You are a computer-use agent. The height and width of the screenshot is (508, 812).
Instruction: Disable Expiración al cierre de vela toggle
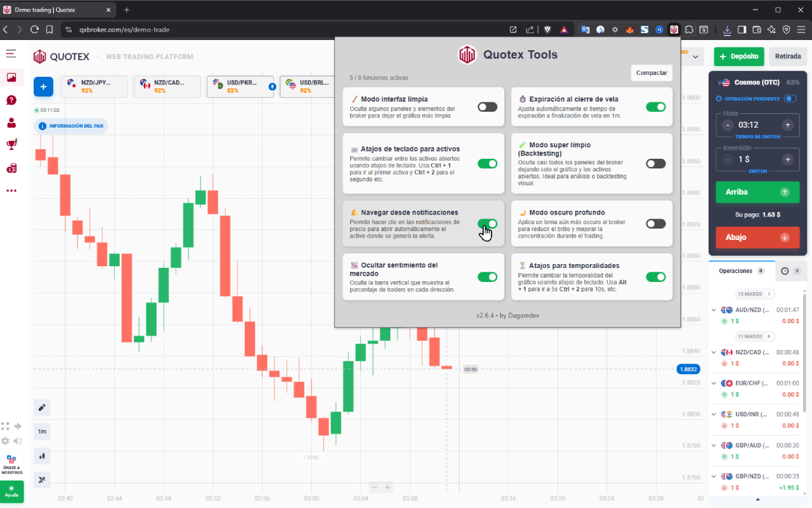click(x=656, y=107)
